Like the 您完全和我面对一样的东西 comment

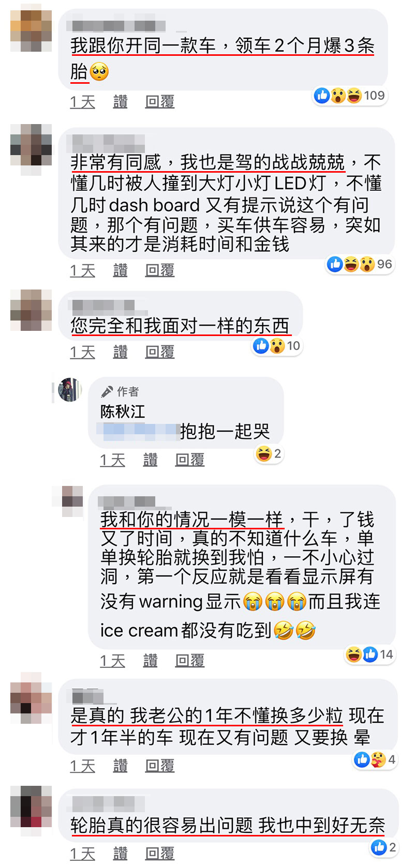[120, 352]
